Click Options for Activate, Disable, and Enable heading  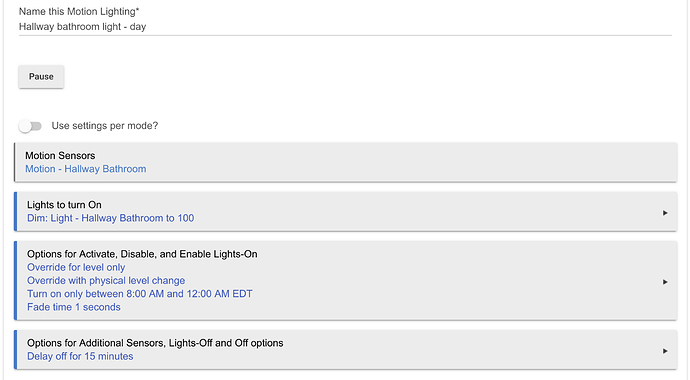[142, 254]
